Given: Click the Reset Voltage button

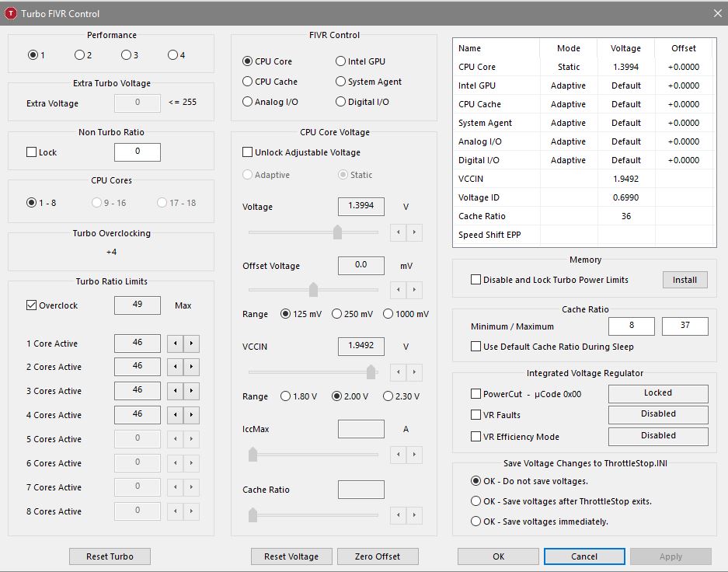Looking at the screenshot, I should (x=291, y=556).
